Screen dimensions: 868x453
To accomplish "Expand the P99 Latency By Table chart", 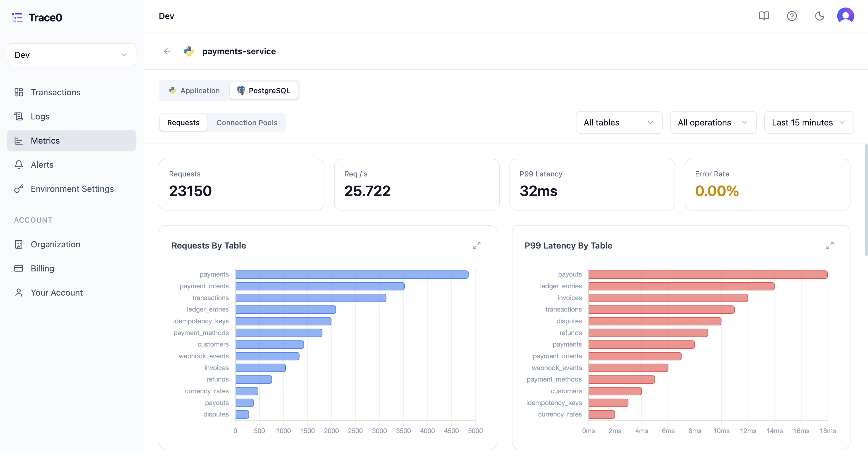I will [x=830, y=246].
